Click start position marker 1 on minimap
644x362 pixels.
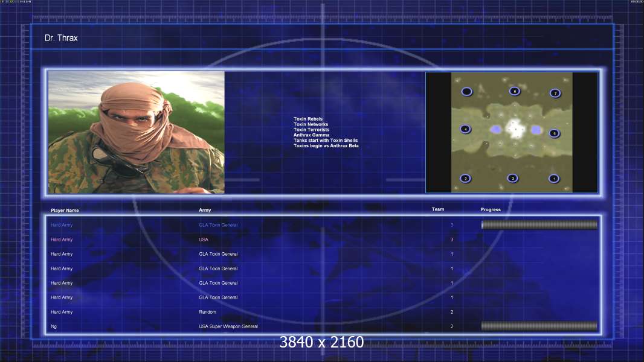554,179
